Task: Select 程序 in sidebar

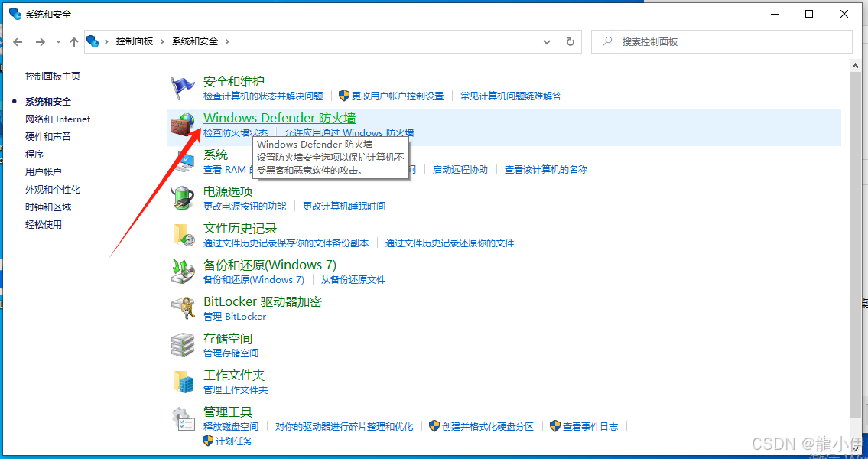Action: point(34,154)
